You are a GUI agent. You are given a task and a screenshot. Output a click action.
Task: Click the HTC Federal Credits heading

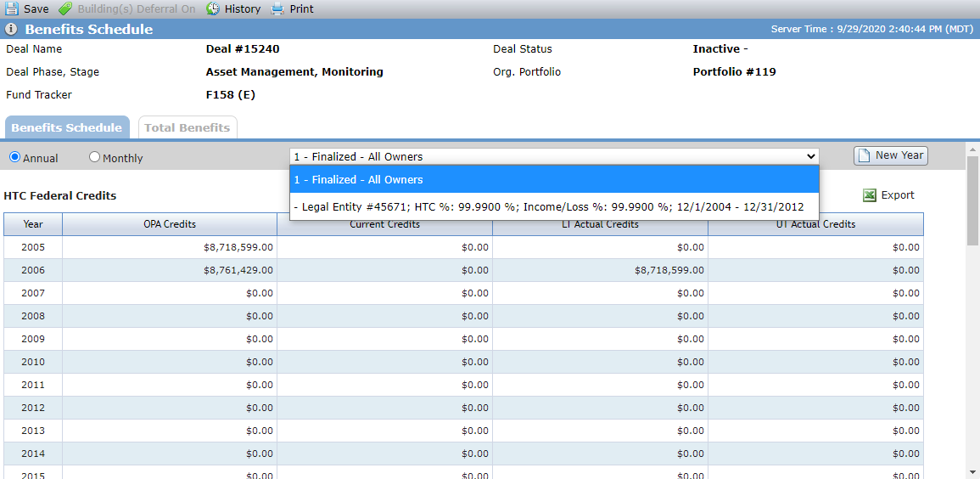[x=60, y=195]
